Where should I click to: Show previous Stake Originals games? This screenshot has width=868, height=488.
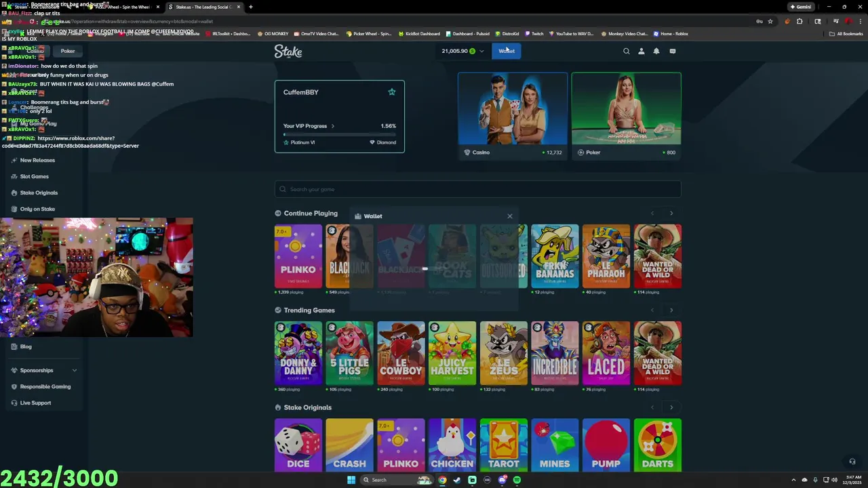652,407
